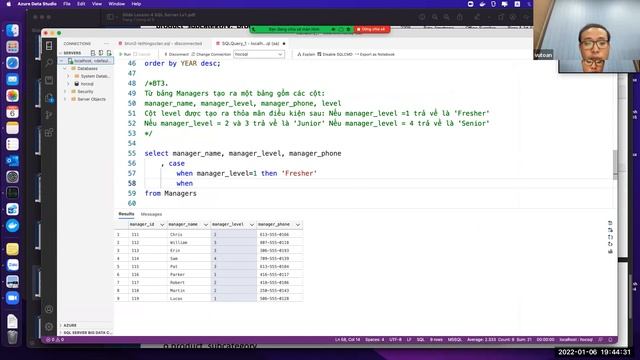Select the SQLQuery_1 editor tab

point(250,43)
